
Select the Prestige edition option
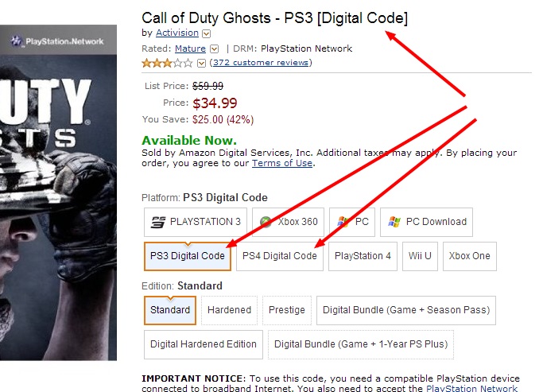point(286,310)
